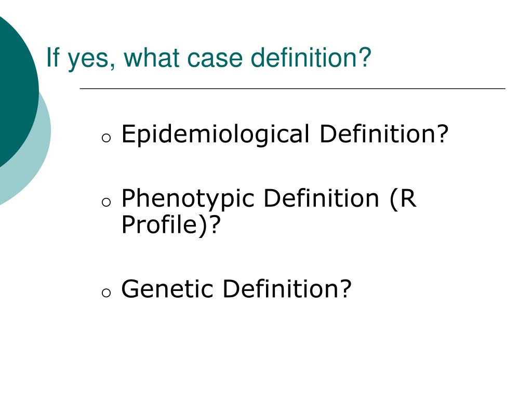Viewport: 532px width, 399px height.
Task: Click the horizontal divider line under title
Action: [x=292, y=88]
